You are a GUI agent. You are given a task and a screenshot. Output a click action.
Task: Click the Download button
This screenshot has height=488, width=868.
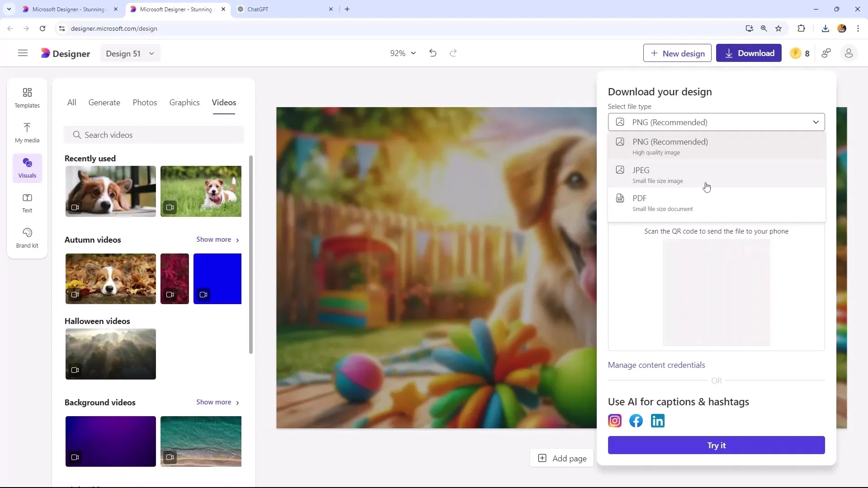pyautogui.click(x=750, y=54)
